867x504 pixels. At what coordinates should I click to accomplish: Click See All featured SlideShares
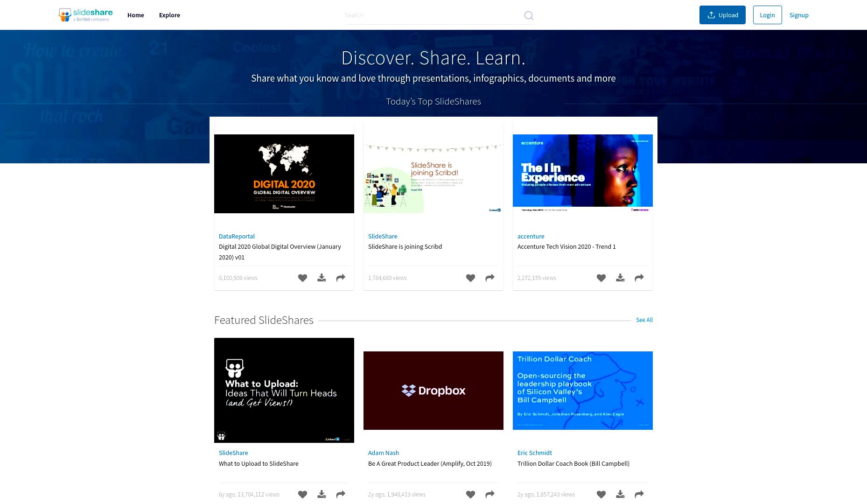[644, 320]
